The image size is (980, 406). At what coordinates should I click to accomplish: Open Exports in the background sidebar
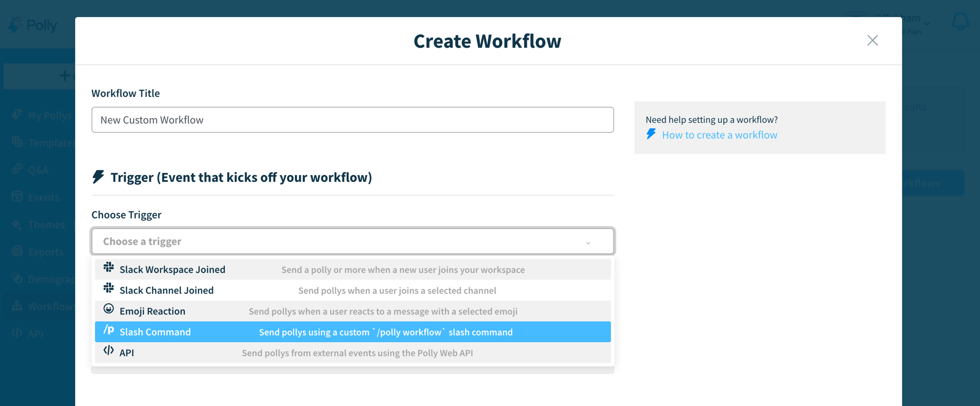pos(38,252)
